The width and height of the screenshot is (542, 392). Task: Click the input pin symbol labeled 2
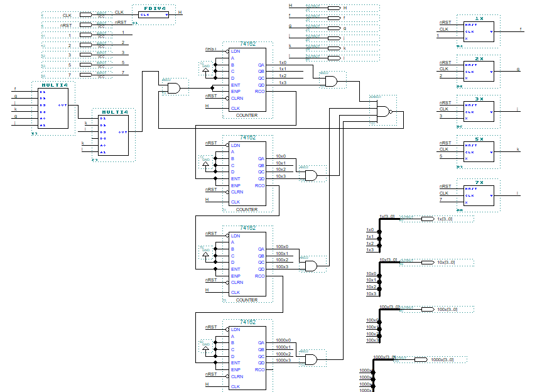tap(85, 45)
